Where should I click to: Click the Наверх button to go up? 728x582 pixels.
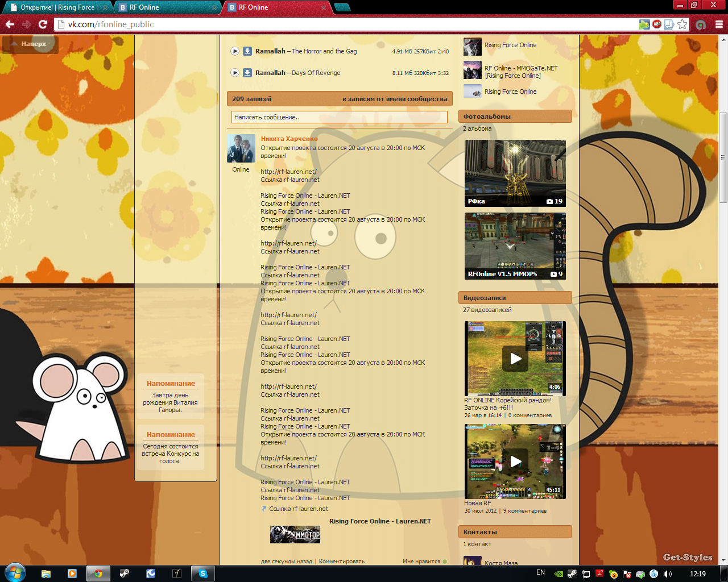(30, 44)
